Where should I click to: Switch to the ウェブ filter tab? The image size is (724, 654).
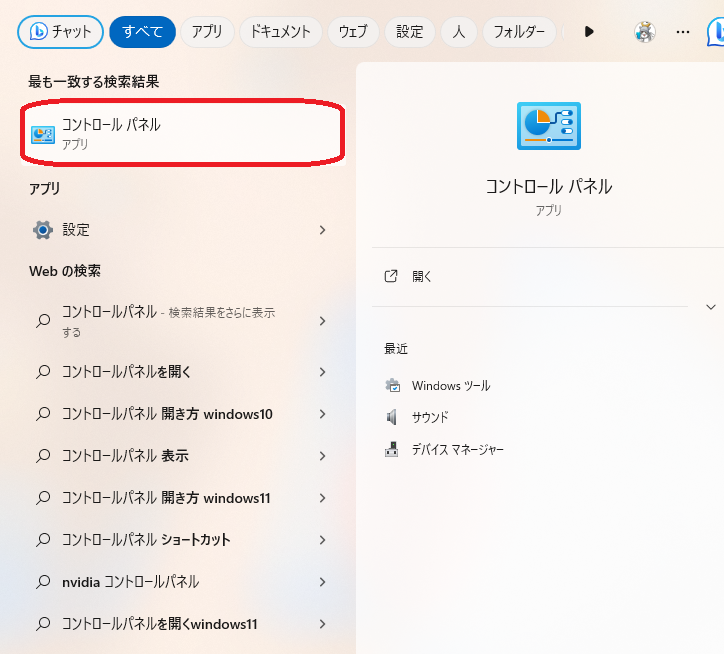[x=353, y=32]
